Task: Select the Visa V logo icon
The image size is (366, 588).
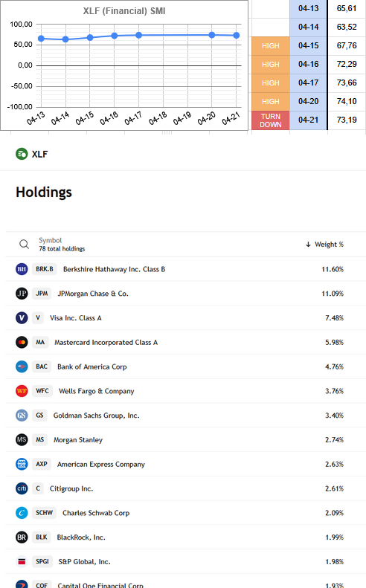Action: pyautogui.click(x=22, y=317)
